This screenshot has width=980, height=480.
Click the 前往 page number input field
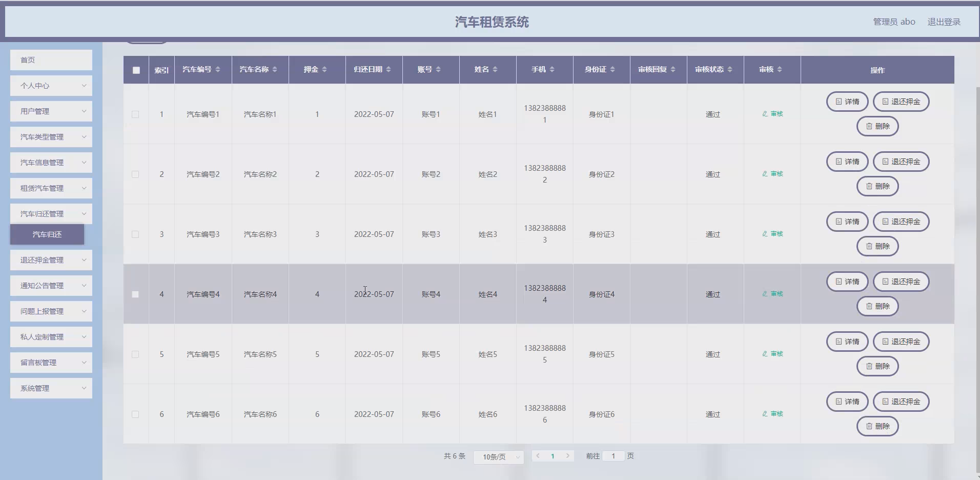point(613,456)
